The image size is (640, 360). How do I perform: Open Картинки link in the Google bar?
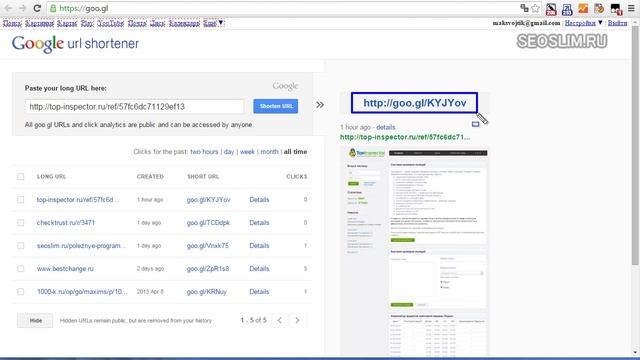40,23
